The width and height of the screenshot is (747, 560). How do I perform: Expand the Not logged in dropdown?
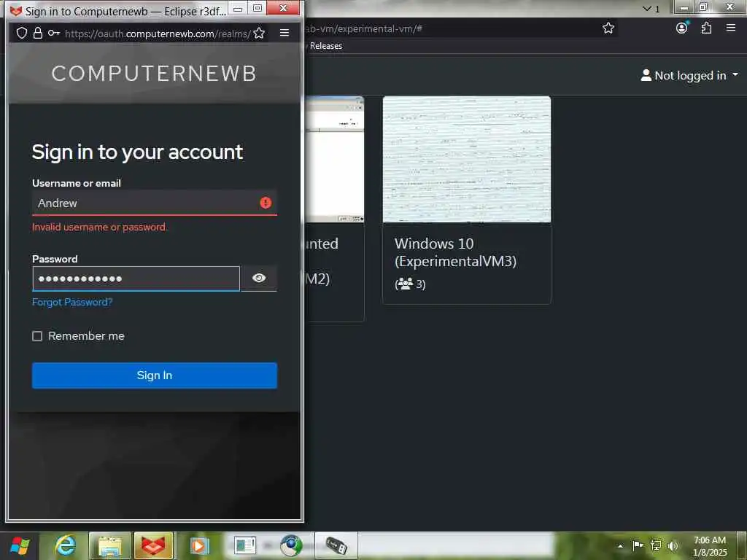[689, 75]
